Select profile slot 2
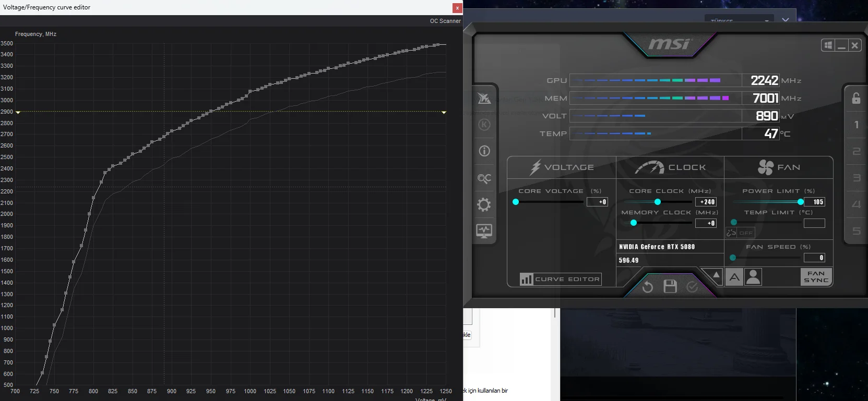The image size is (868, 401). [x=856, y=151]
